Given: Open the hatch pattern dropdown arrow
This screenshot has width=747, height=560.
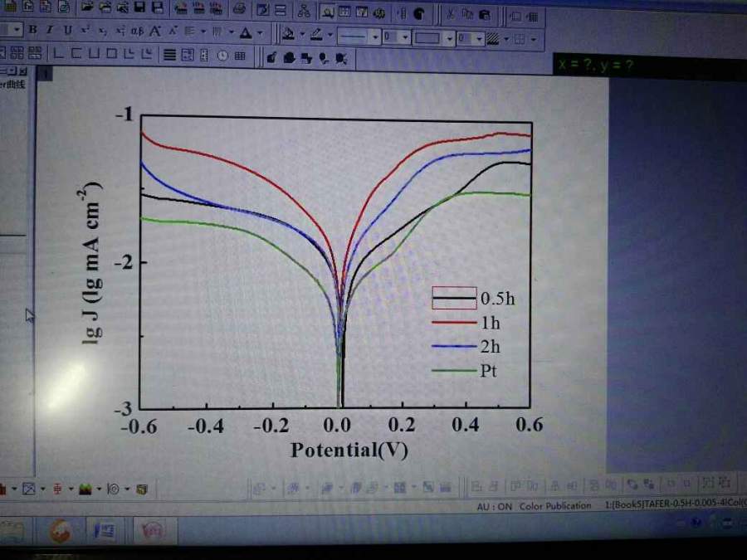Looking at the screenshot, I should (x=506, y=39).
